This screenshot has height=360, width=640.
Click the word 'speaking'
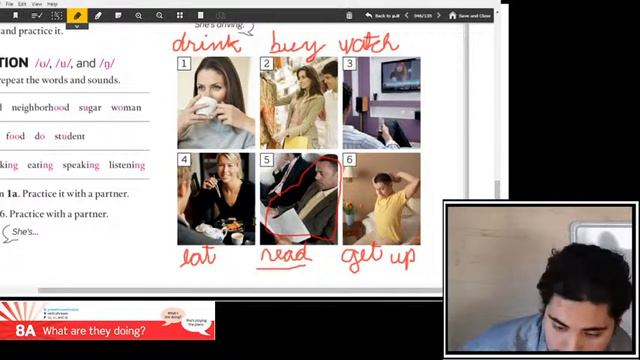coord(81,165)
